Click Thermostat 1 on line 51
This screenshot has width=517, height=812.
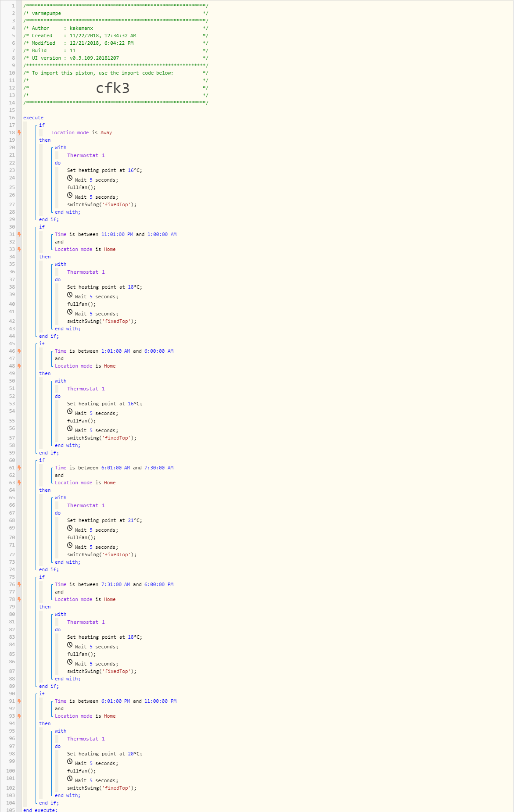click(86, 389)
